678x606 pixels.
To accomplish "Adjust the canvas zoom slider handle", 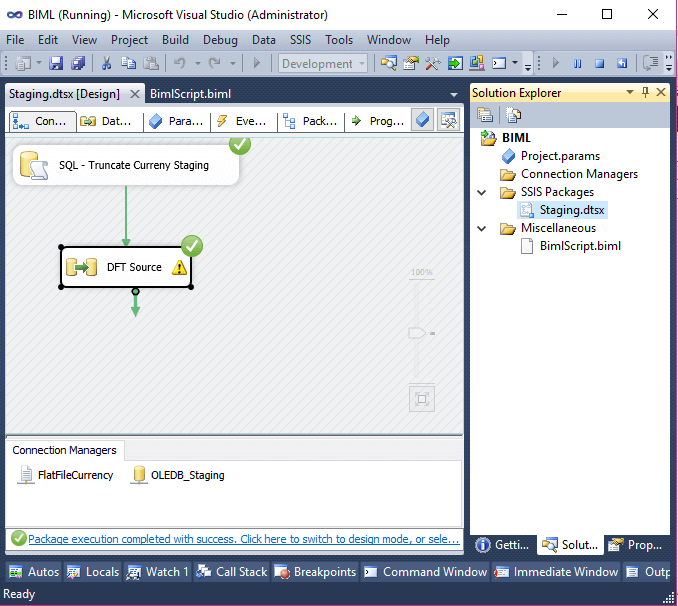I will point(417,333).
